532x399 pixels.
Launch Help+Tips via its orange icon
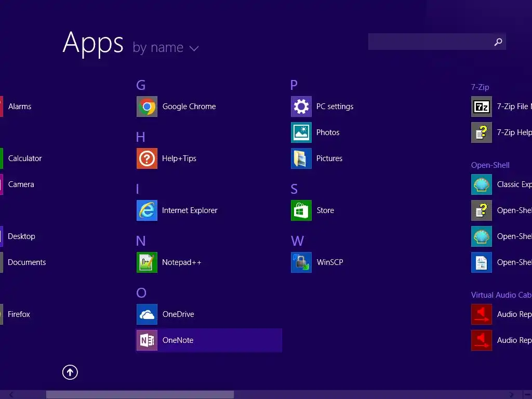point(147,158)
